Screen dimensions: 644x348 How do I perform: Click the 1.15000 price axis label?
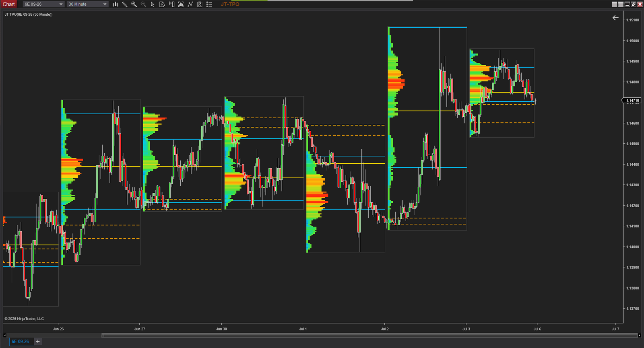click(x=632, y=41)
